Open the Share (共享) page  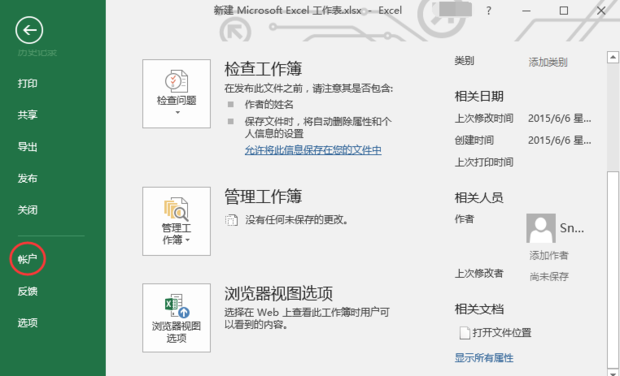pyautogui.click(x=28, y=115)
